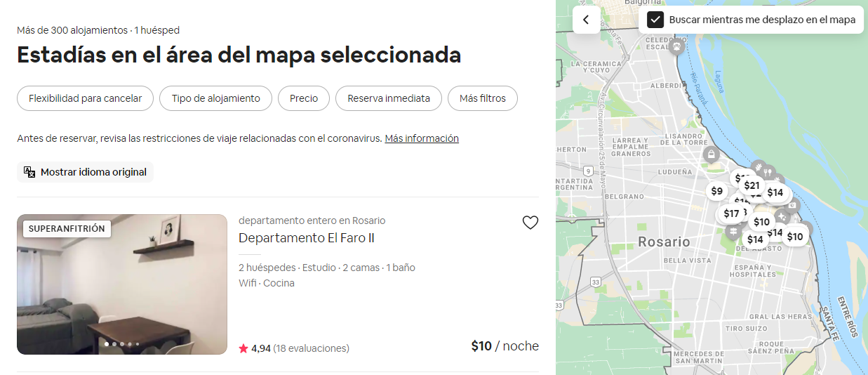The image size is (868, 375).
Task: Uncheck Buscar mientras me desplazo en el mapa
Action: [655, 20]
